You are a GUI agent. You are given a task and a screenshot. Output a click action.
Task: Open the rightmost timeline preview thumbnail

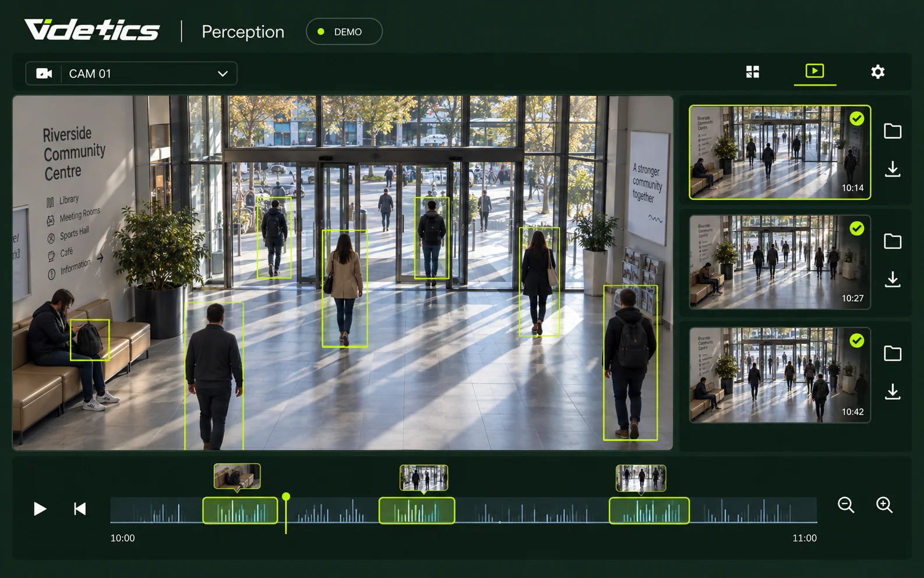click(x=641, y=478)
